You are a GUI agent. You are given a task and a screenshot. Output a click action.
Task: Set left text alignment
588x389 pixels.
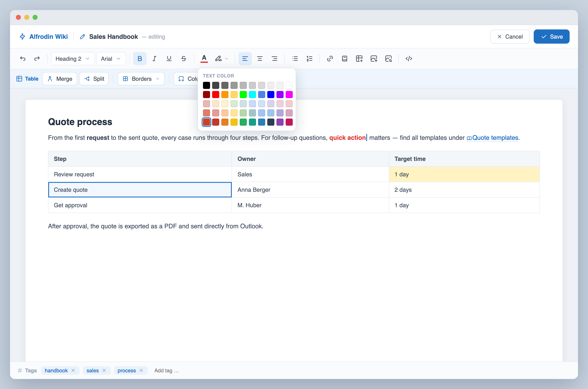[x=245, y=59]
